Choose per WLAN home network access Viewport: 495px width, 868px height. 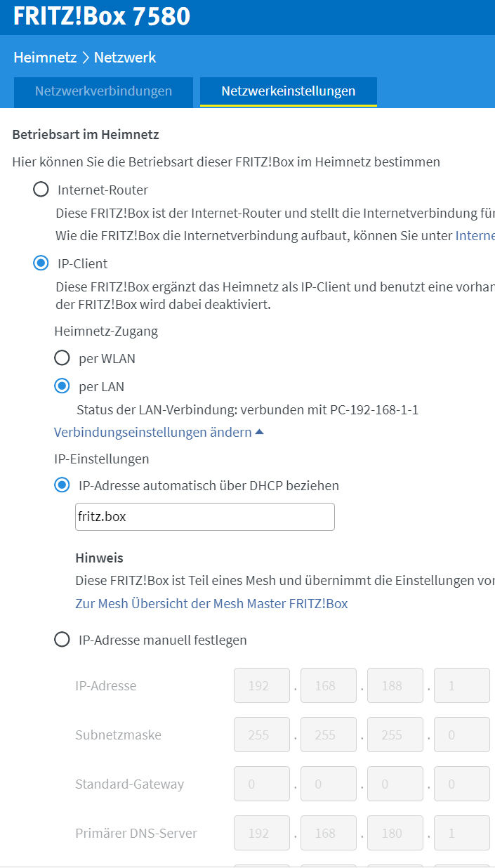62,358
